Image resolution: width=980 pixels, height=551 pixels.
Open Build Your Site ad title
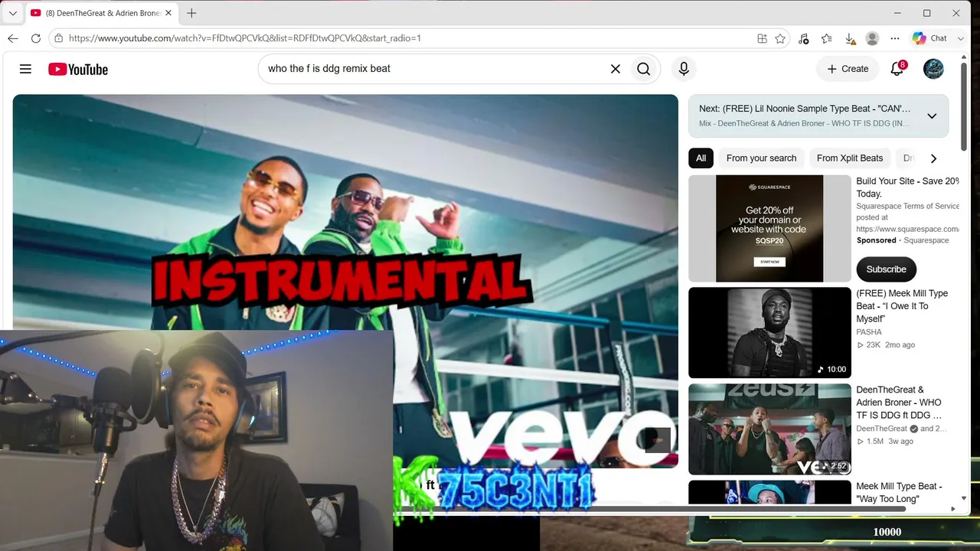907,187
